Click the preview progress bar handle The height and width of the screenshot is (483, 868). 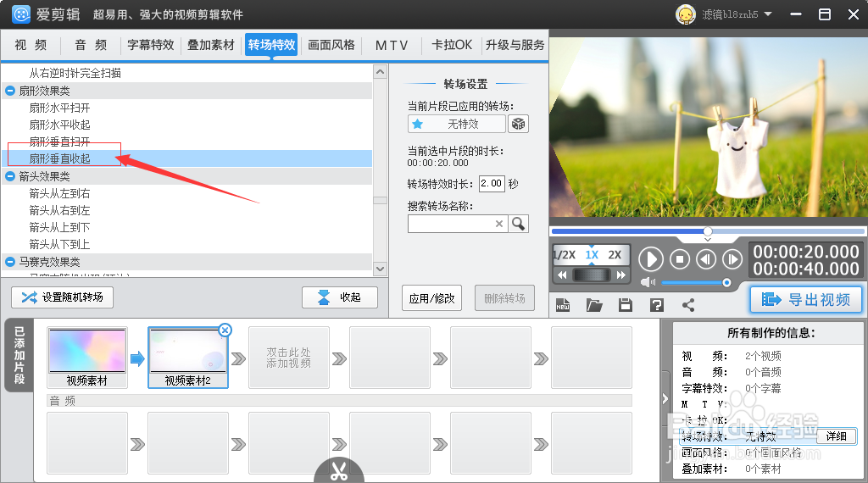click(708, 231)
